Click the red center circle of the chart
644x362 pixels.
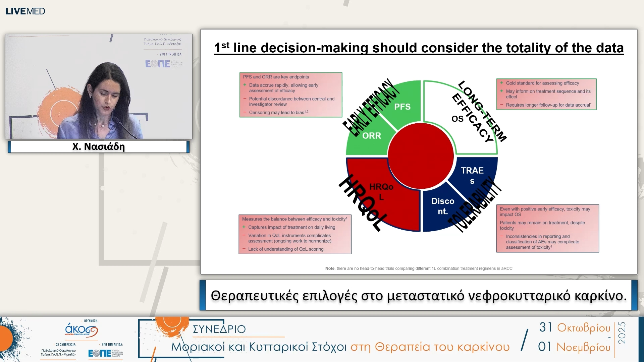pos(421,156)
